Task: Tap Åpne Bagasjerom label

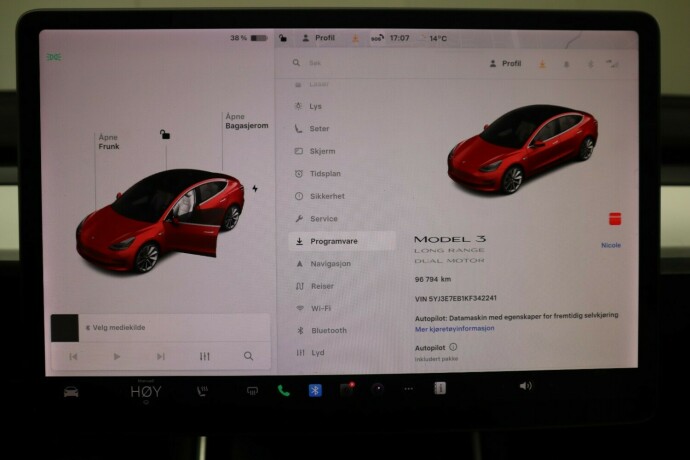Action: (x=247, y=121)
